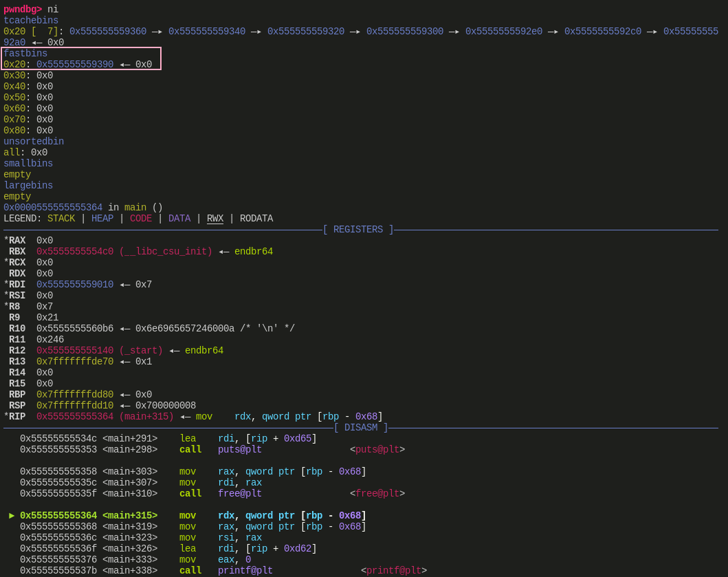Image resolution: width=728 pixels, height=577 pixels.
Task: Click the underlined RWX legend entry
Action: pos(215,219)
